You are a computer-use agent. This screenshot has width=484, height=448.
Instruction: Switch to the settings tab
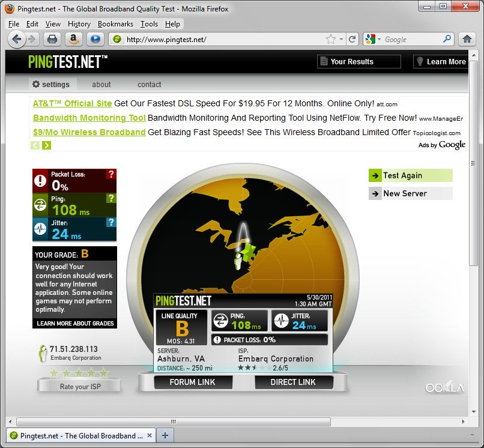[x=51, y=85]
